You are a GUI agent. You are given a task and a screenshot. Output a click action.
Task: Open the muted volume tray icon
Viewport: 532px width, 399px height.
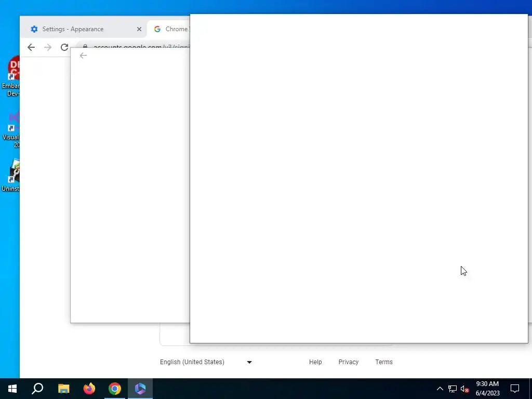point(464,389)
